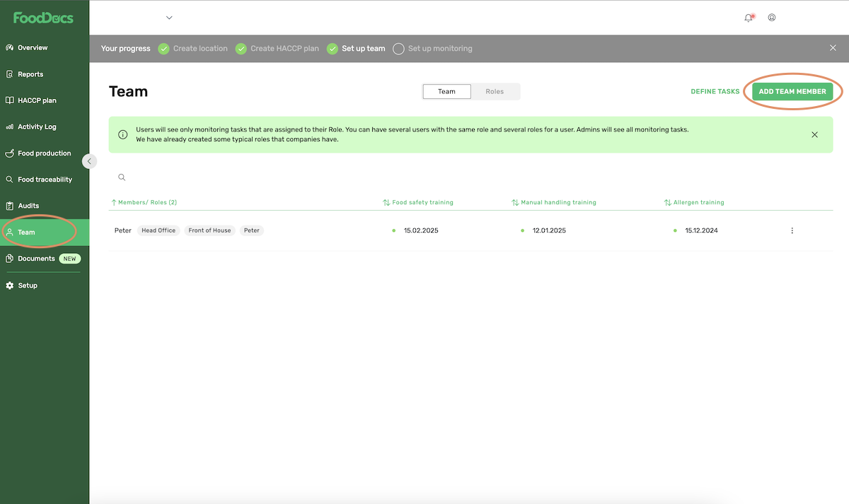Open the three-dot menu for Peter
Image resolution: width=849 pixels, height=504 pixels.
coord(792,230)
